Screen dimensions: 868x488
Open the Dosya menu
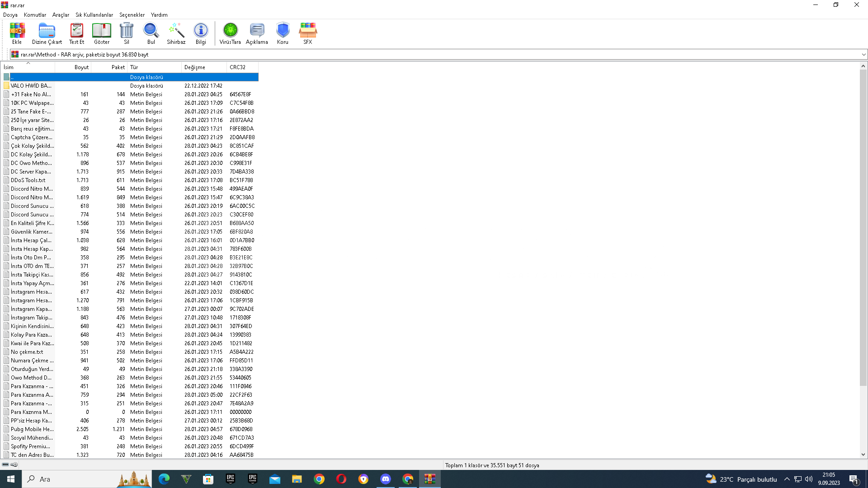pos(10,15)
